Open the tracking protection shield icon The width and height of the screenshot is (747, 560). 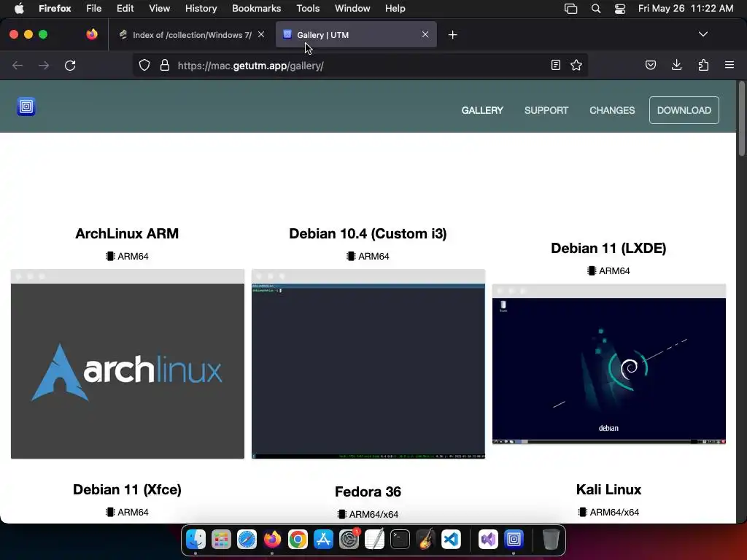tap(144, 65)
